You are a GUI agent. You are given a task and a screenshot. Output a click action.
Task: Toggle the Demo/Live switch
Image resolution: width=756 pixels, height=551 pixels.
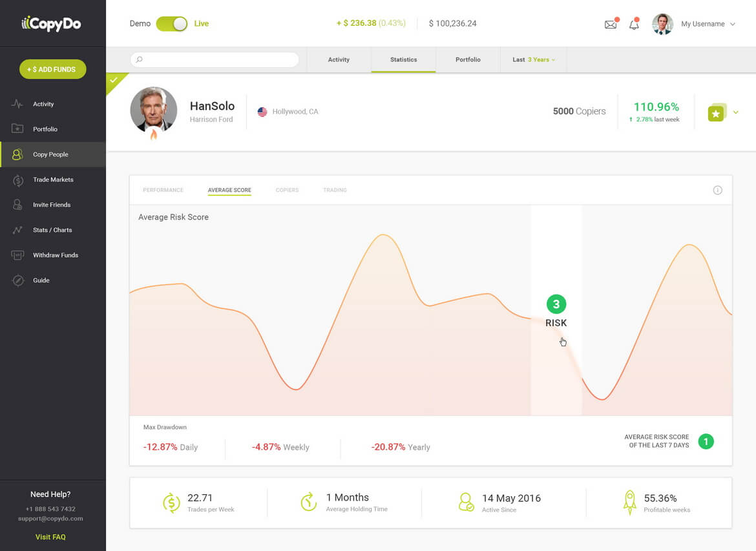point(172,24)
